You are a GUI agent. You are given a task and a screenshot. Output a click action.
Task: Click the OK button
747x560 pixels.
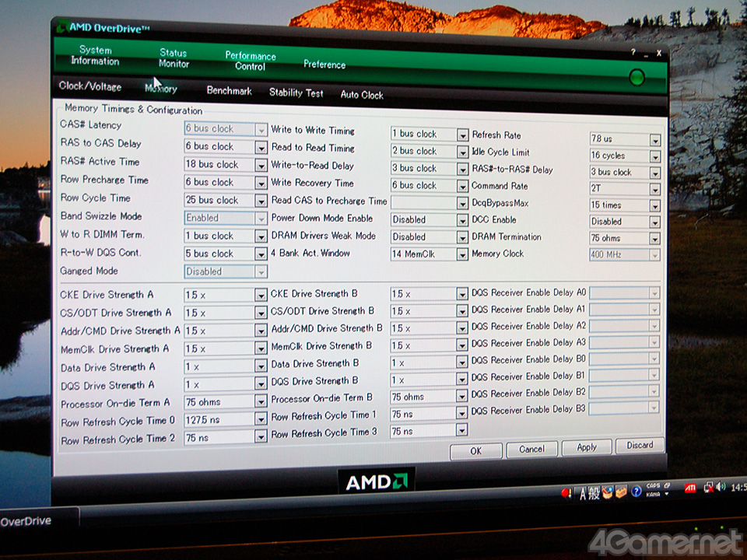coord(476,450)
